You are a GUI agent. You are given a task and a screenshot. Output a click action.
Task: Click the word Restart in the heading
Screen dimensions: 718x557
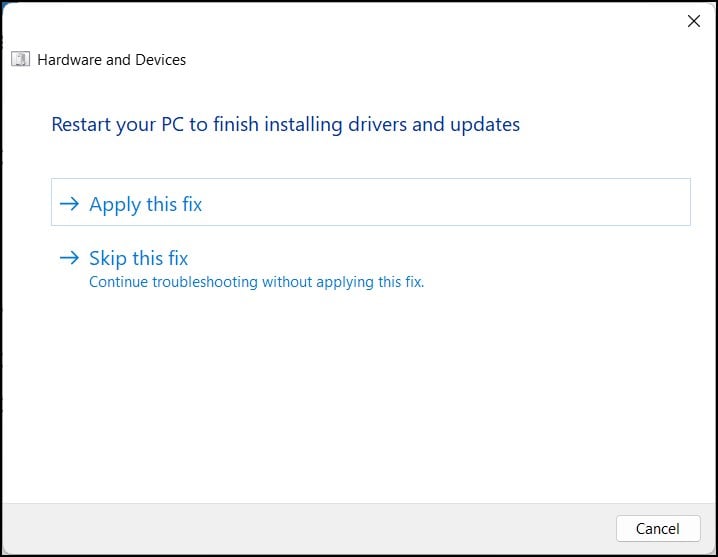pyautogui.click(x=81, y=124)
